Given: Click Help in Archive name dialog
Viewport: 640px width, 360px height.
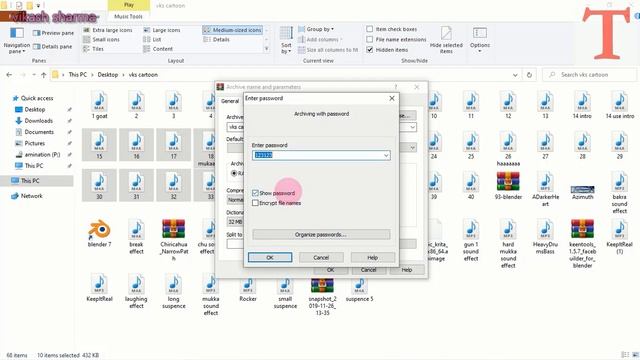Looking at the screenshot, I should pyautogui.click(x=407, y=270).
